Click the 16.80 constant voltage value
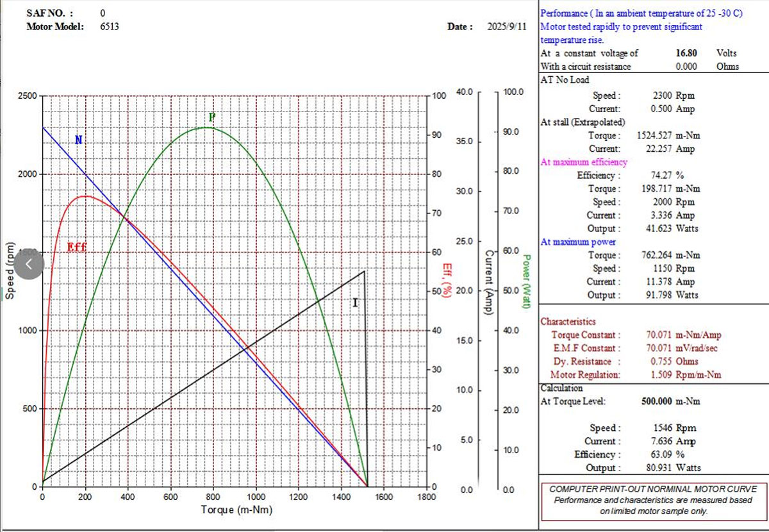 coord(686,53)
